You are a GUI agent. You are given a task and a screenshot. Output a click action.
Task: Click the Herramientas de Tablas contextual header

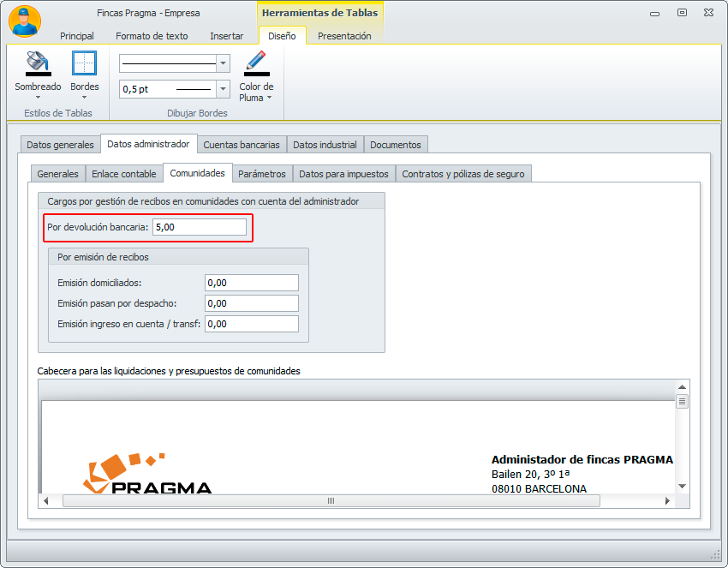(x=320, y=13)
